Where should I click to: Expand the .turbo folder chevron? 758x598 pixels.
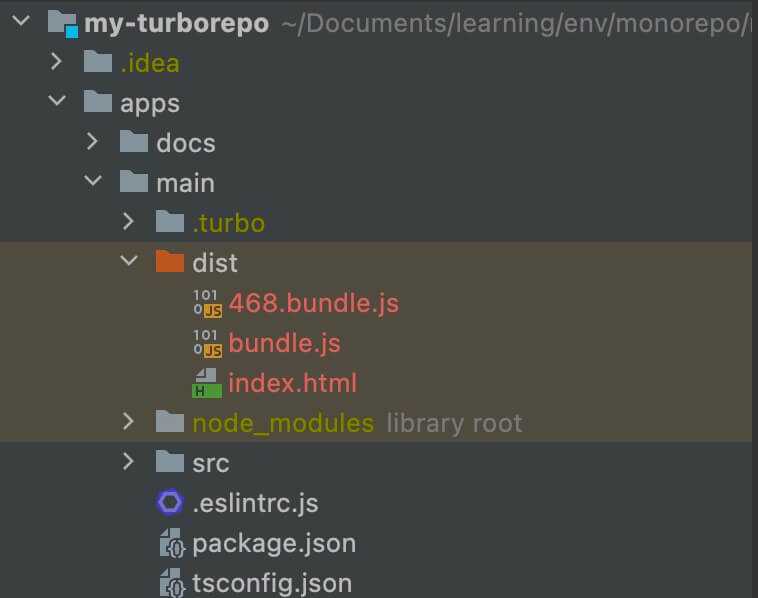[x=128, y=221]
